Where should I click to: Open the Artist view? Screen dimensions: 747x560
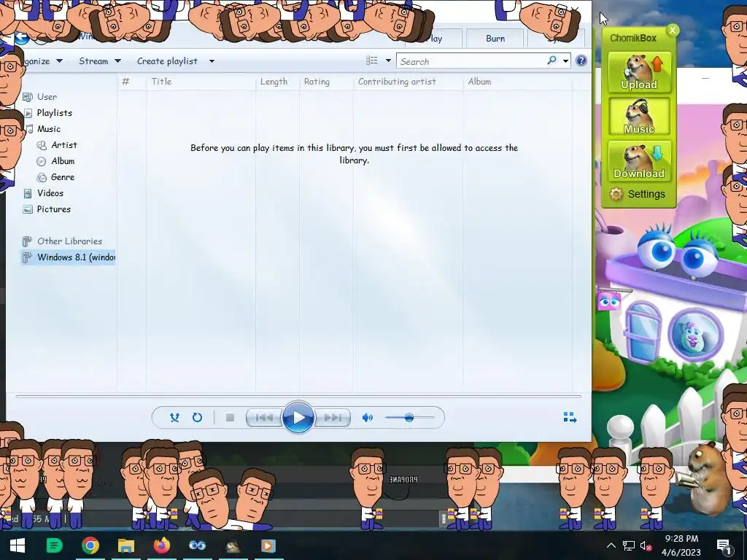(x=64, y=145)
